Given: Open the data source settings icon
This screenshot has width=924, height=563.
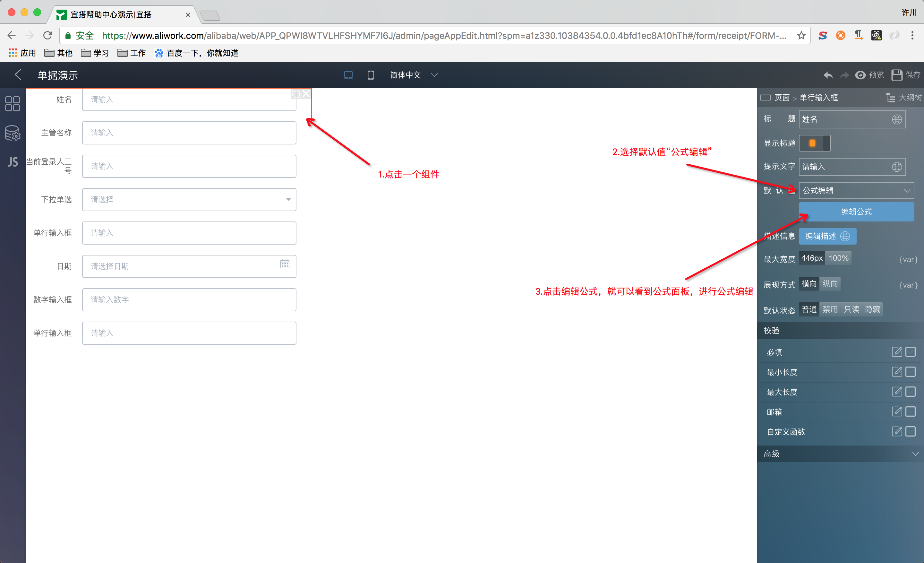Looking at the screenshot, I should [x=13, y=133].
